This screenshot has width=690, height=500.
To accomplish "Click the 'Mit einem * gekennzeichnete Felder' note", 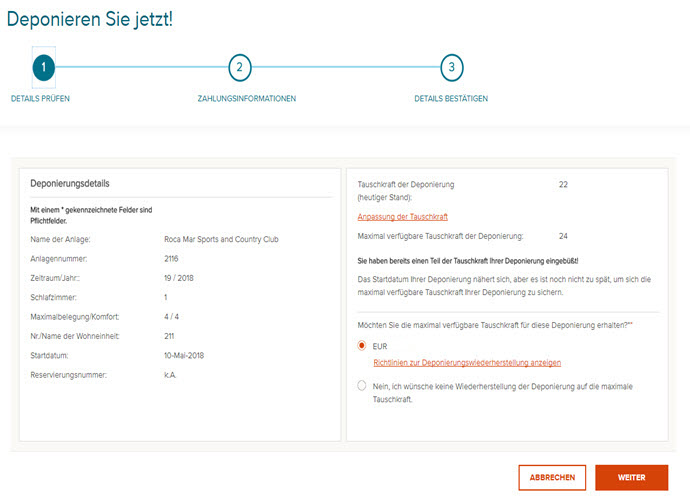I will [x=91, y=215].
